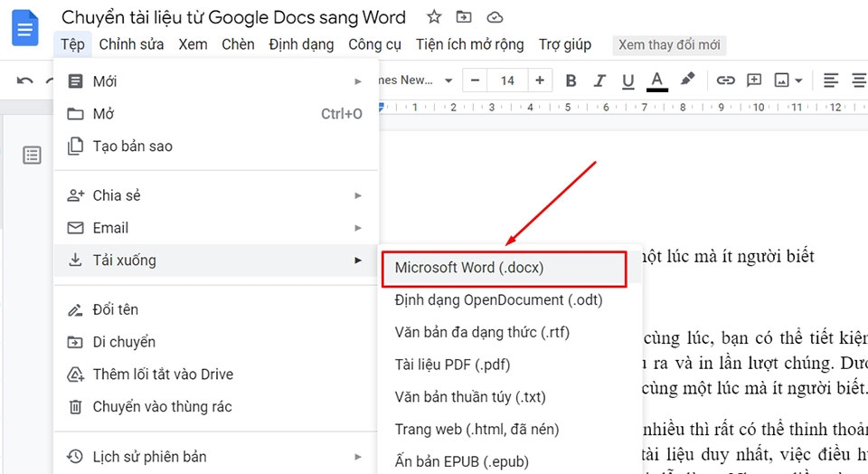The width and height of the screenshot is (868, 474).
Task: Expand the Tải xuống submenu arrow
Action: coord(358,261)
